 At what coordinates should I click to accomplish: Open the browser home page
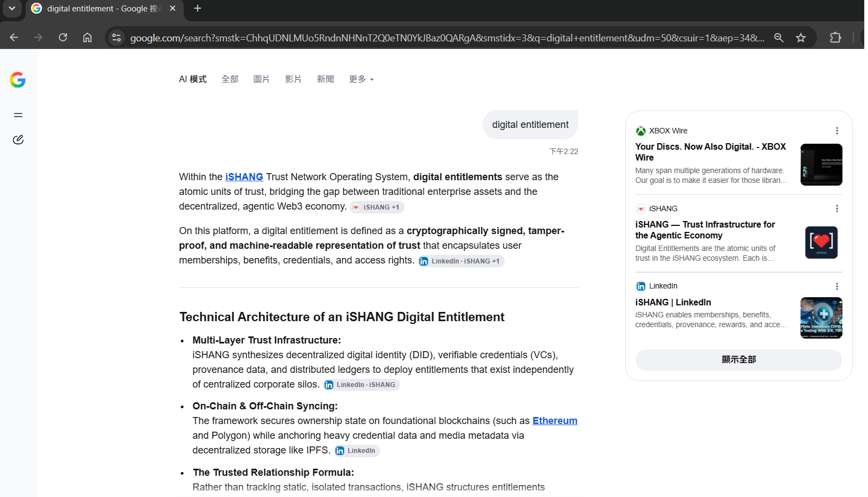(87, 38)
